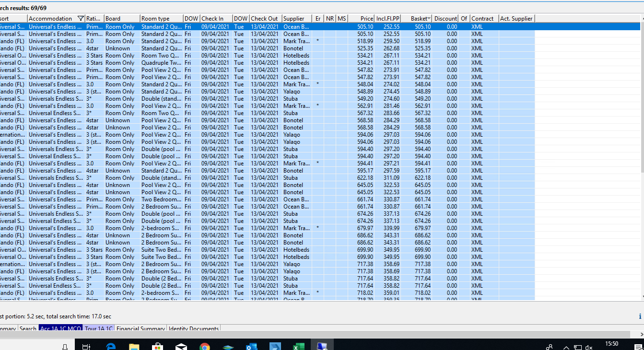Sort by the Board column header

click(x=122, y=19)
